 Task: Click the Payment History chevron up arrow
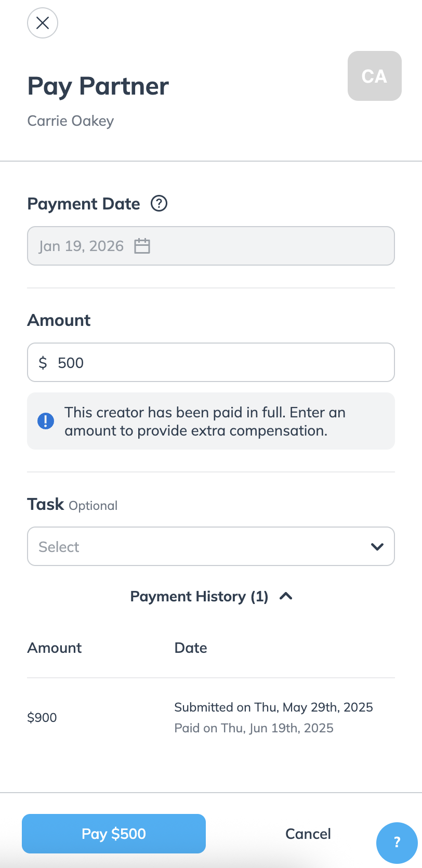click(x=286, y=596)
